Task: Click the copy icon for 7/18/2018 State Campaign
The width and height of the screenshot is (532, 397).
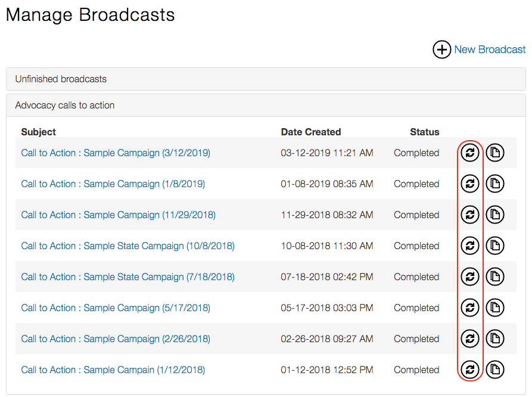Action: (494, 277)
